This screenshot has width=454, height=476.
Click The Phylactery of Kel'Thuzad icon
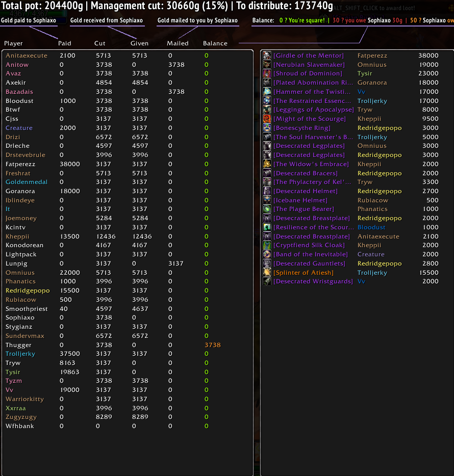pyautogui.click(x=267, y=182)
